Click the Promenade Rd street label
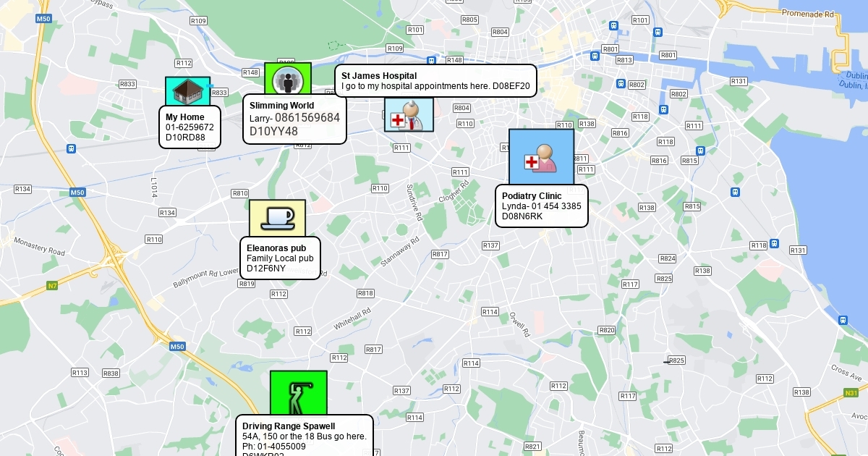This screenshot has height=456, width=868. click(x=807, y=14)
